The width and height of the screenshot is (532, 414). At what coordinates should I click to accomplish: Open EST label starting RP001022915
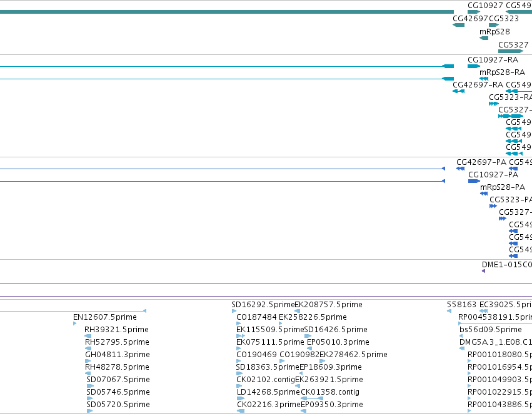tap(499, 392)
